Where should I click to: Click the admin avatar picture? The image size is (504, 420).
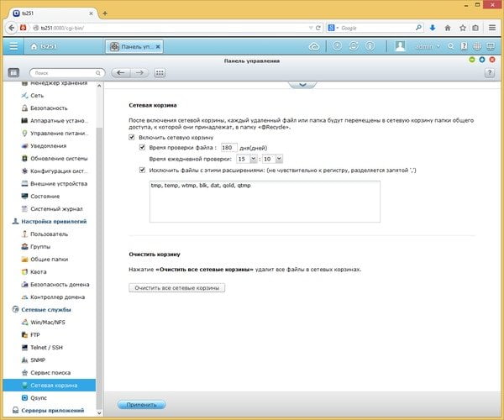click(x=400, y=46)
